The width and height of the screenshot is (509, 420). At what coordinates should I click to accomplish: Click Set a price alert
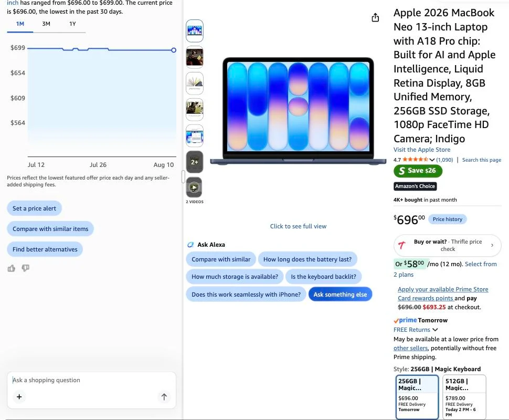(x=35, y=208)
